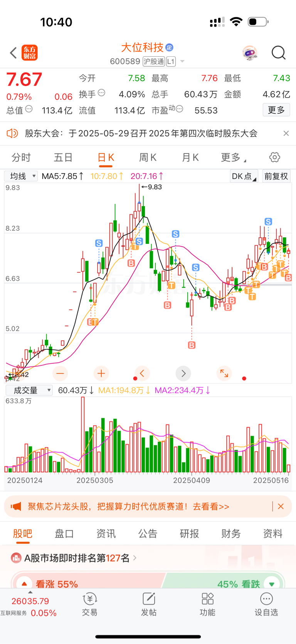Image resolution: width=296 pixels, height=644 pixels.
Task: Tap the tallest red volume bar
Action: pyautogui.click(x=83, y=434)
